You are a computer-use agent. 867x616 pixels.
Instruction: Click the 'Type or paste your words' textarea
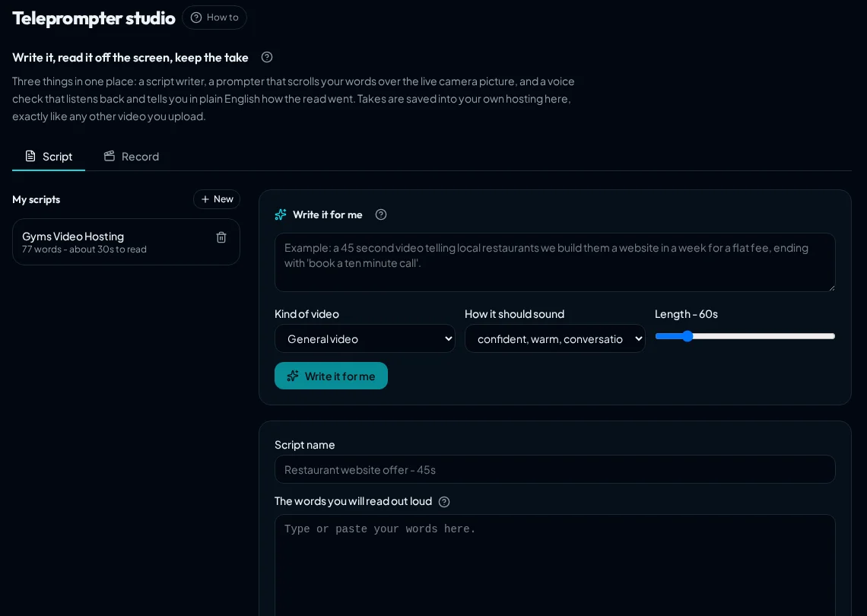coord(554,565)
